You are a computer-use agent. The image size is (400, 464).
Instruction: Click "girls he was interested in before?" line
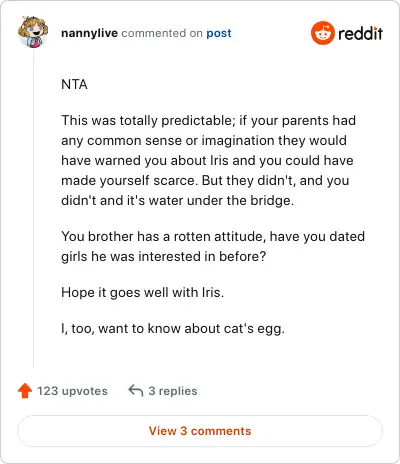(164, 256)
